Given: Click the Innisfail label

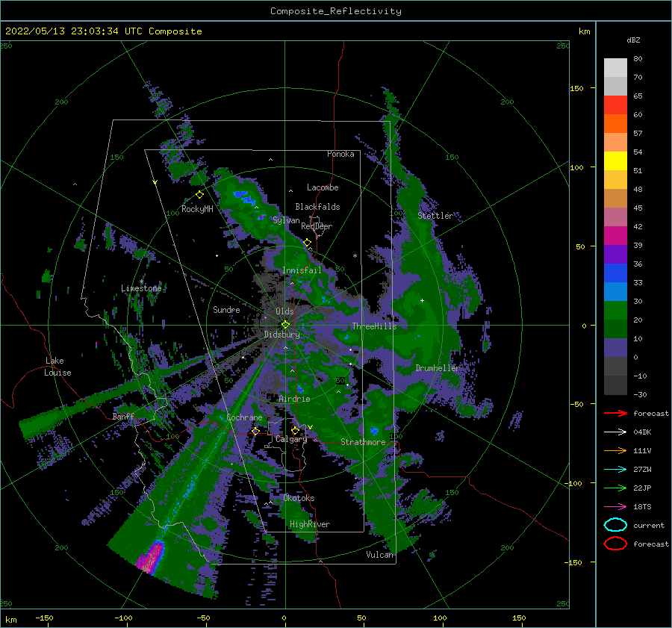Looking at the screenshot, I should tap(302, 270).
